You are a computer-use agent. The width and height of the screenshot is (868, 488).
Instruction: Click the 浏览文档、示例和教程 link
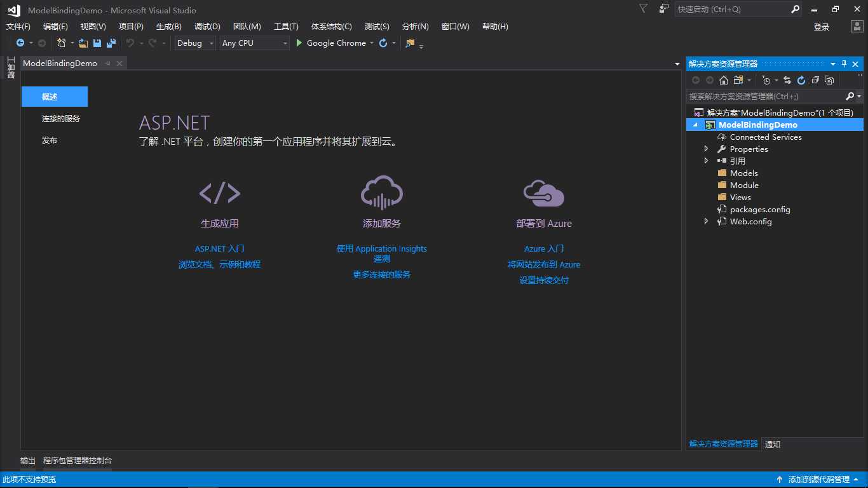pyautogui.click(x=220, y=264)
